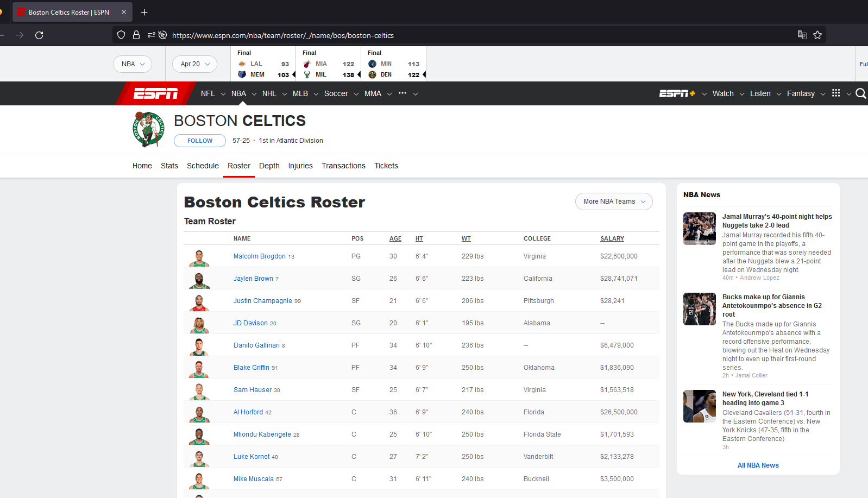
Task: Open Luke Kornet's player page
Action: (x=251, y=457)
